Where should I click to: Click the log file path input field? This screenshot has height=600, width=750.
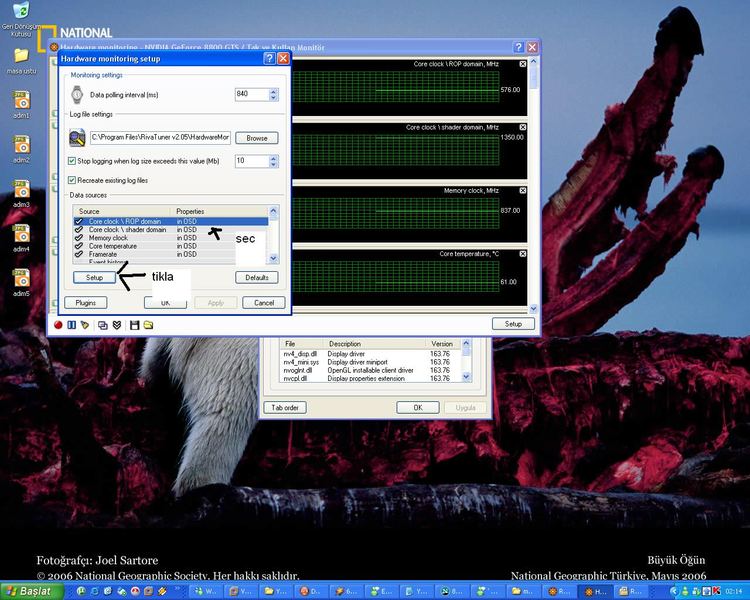coord(160,137)
